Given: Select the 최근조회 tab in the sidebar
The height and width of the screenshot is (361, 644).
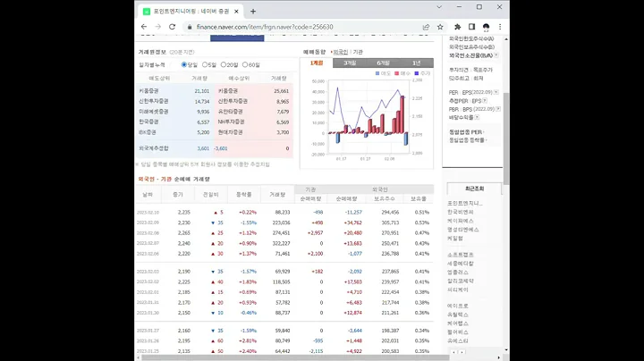Looking at the screenshot, I should [474, 189].
